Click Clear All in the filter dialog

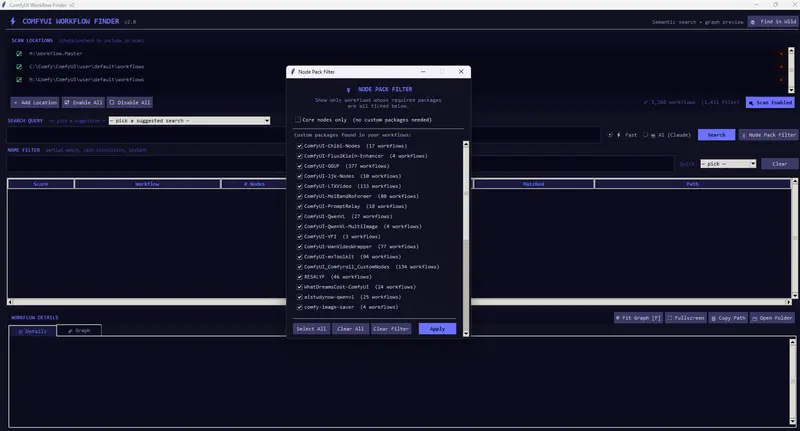coord(351,329)
